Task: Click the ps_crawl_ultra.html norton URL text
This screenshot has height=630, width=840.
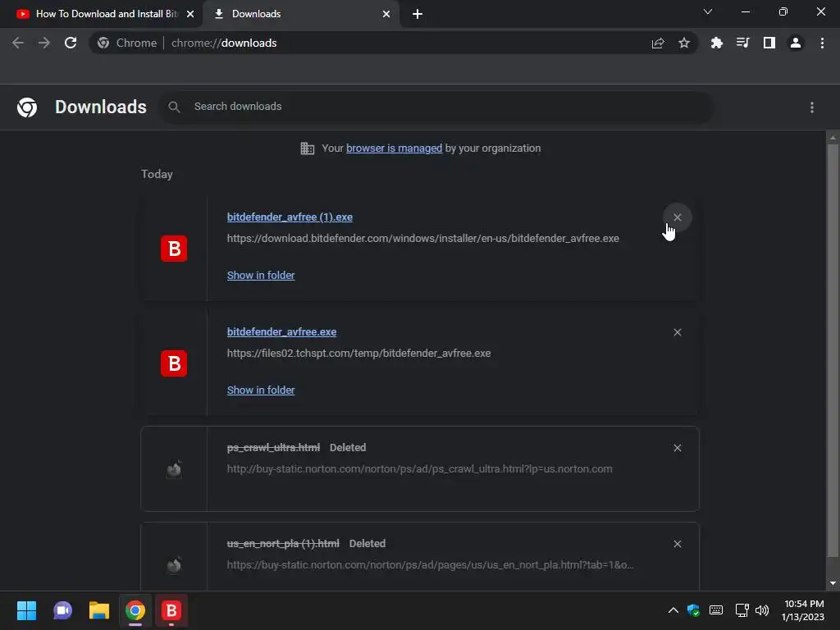Action: tap(419, 468)
